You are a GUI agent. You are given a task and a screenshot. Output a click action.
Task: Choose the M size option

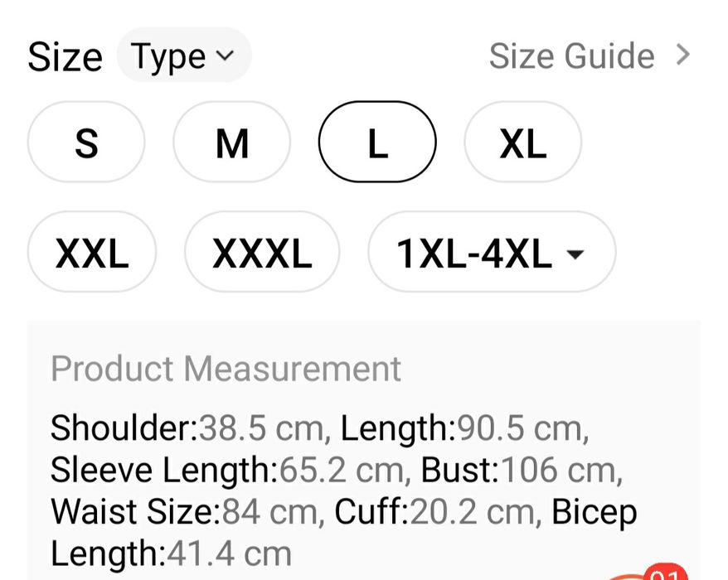click(231, 143)
